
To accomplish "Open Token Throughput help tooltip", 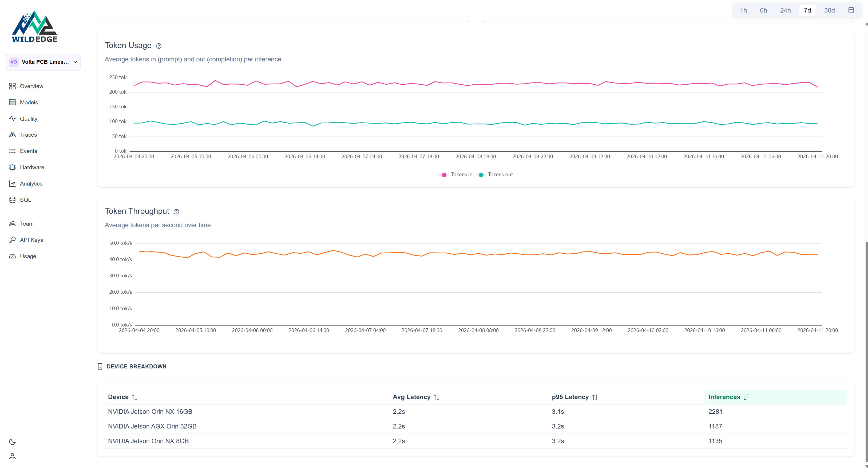I will pos(177,212).
